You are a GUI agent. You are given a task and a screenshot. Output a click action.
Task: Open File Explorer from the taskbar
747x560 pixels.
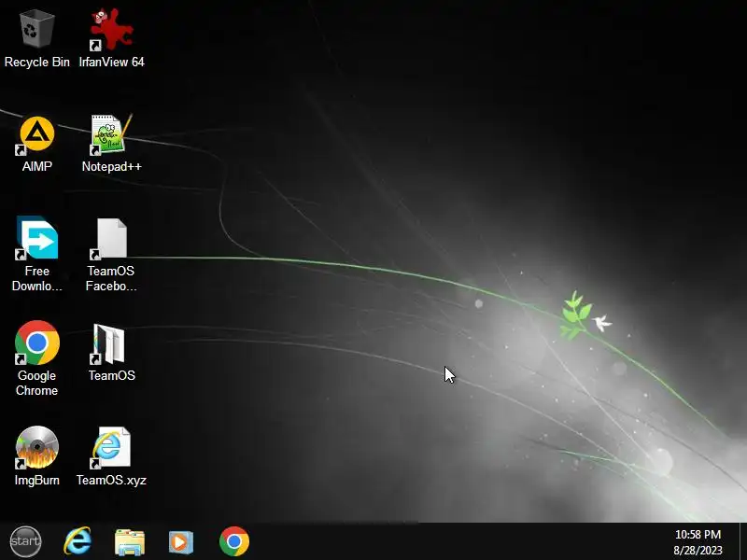tap(130, 542)
